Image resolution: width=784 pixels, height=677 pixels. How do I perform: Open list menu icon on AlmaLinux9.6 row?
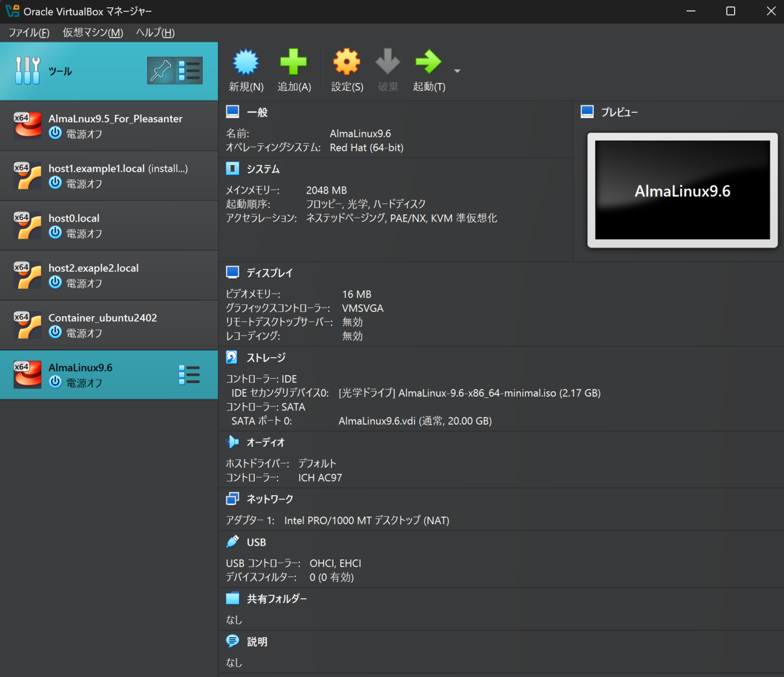pyautogui.click(x=189, y=375)
